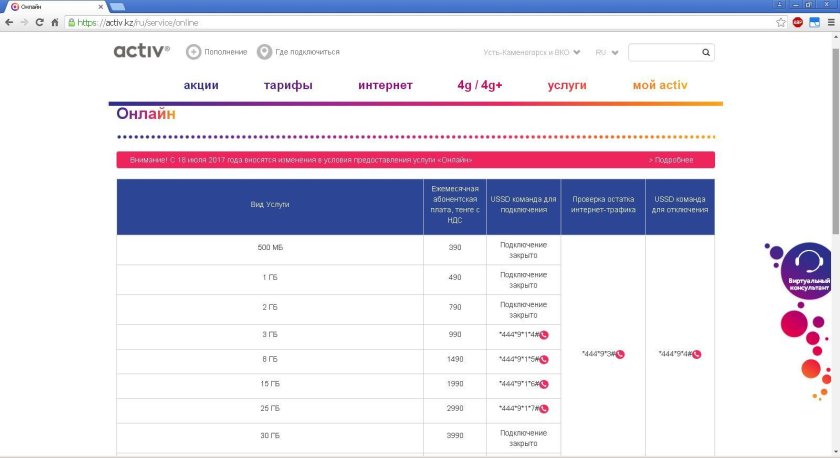Open the Виртуальный консультант headset widget
This screenshot has width=840, height=458.
(807, 268)
